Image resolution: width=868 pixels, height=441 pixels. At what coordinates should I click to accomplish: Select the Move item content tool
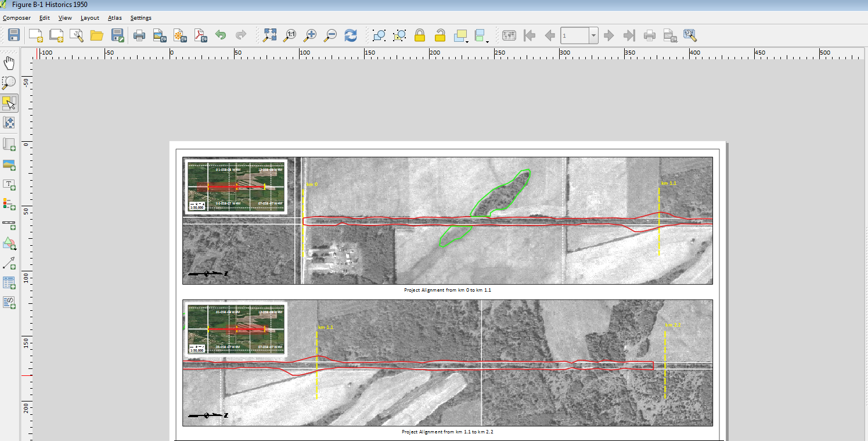pyautogui.click(x=9, y=123)
